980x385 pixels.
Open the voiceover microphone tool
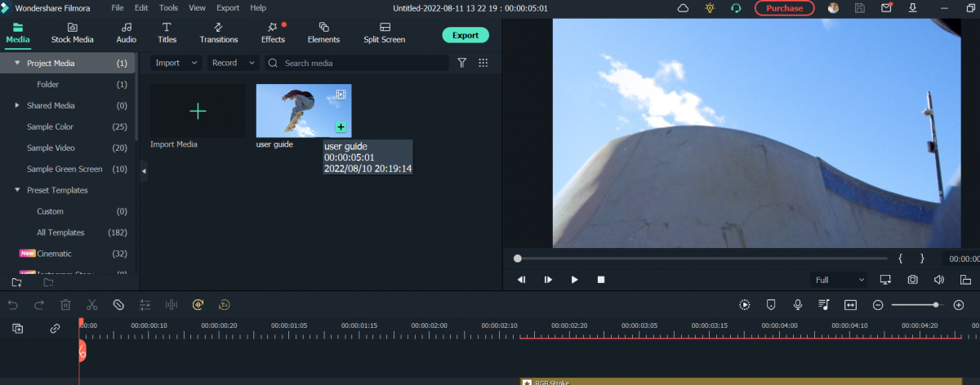pyautogui.click(x=797, y=304)
